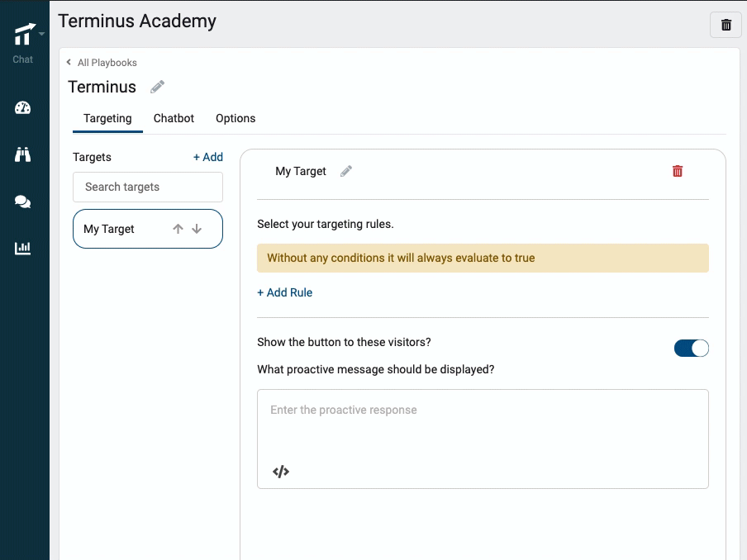The image size is (747, 560).
Task: Move My Target up with arrow
Action: (x=178, y=229)
